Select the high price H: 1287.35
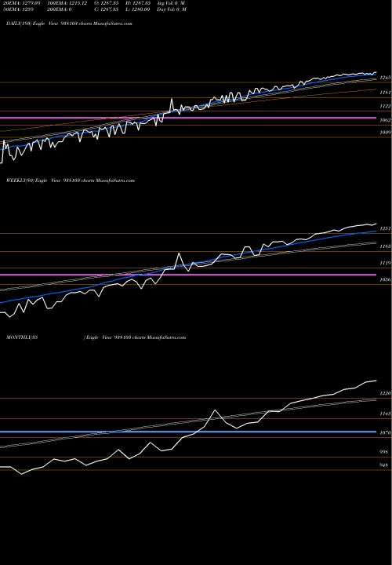Image resolution: width=392 pixels, height=565 pixels. tap(138, 3)
